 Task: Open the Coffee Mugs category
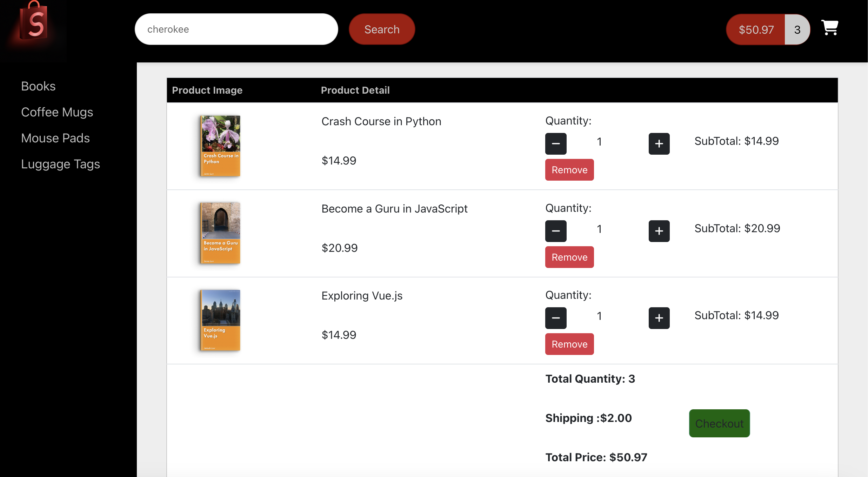[x=57, y=112]
